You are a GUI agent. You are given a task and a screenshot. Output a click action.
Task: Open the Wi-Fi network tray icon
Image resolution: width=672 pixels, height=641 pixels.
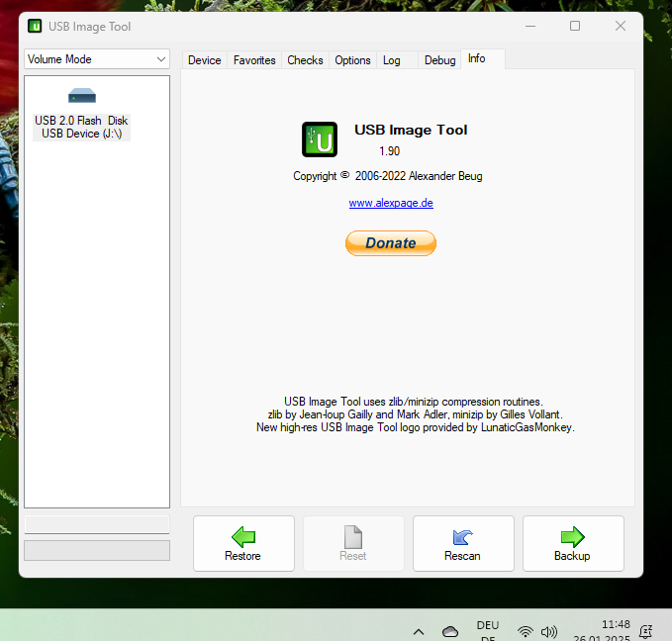[525, 631]
